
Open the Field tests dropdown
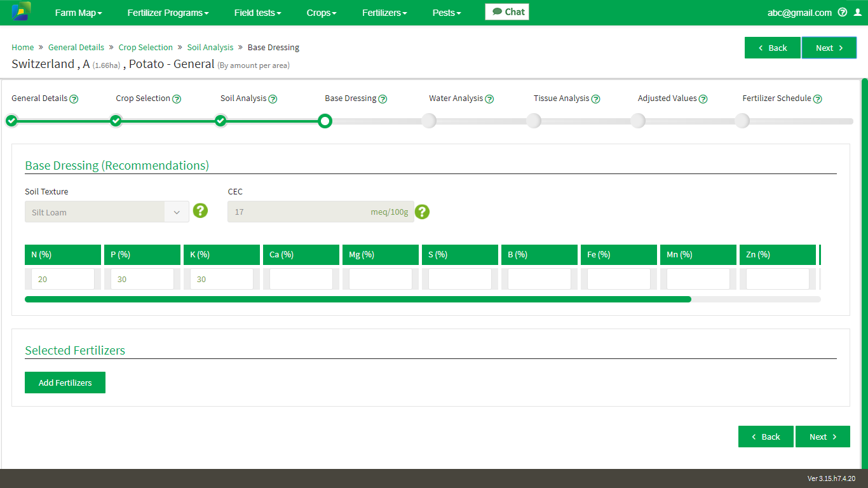[257, 13]
